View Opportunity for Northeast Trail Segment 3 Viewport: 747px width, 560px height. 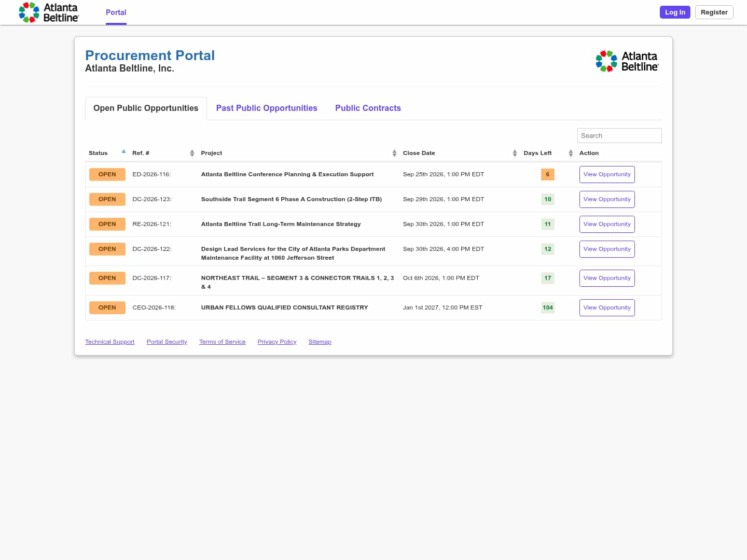click(607, 278)
